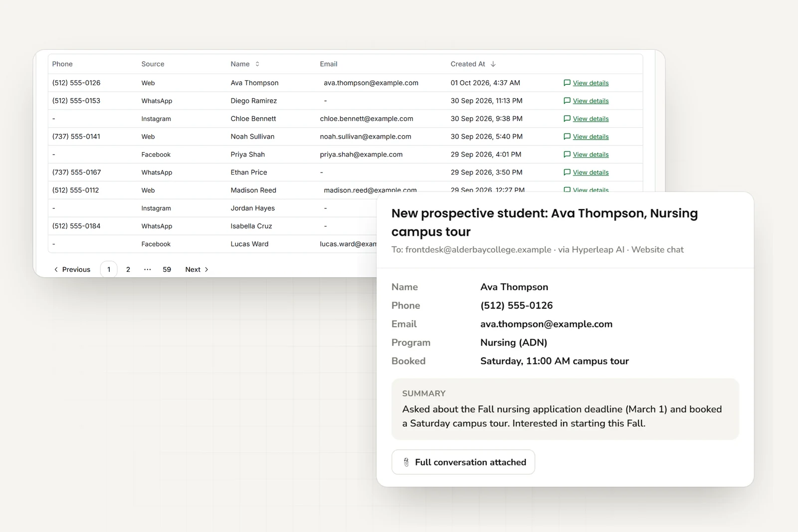This screenshot has width=798, height=532.
Task: Click the Madison Reed name cell
Action: click(253, 190)
